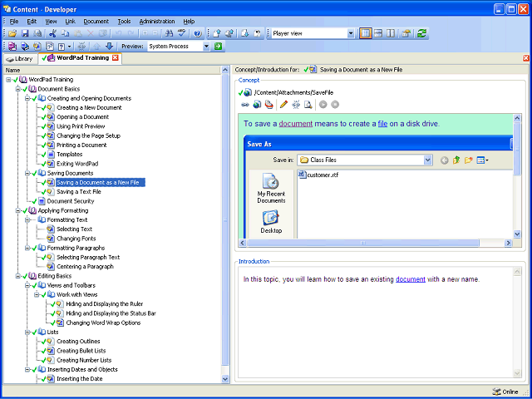Collapse the Saving Documents tree node
The width and height of the screenshot is (532, 399).
(27, 173)
